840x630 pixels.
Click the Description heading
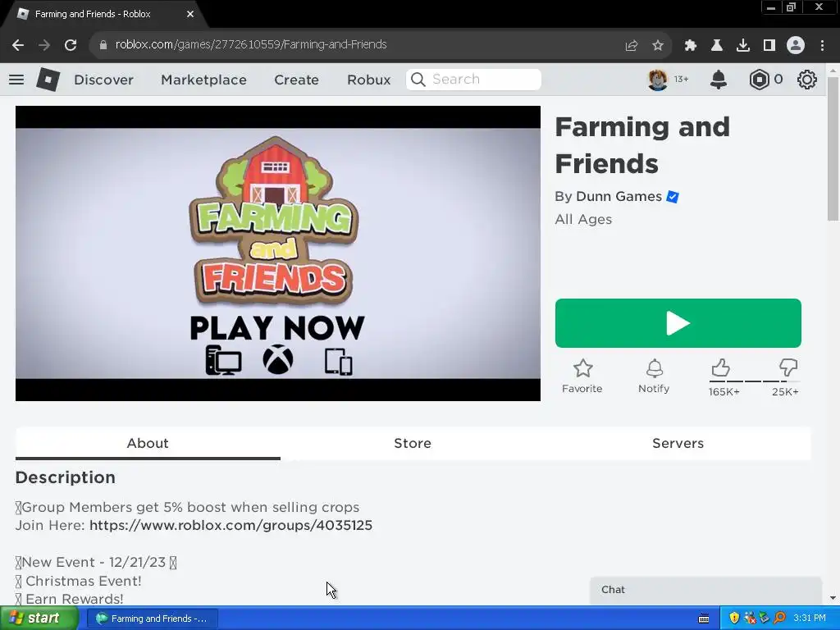coord(66,478)
